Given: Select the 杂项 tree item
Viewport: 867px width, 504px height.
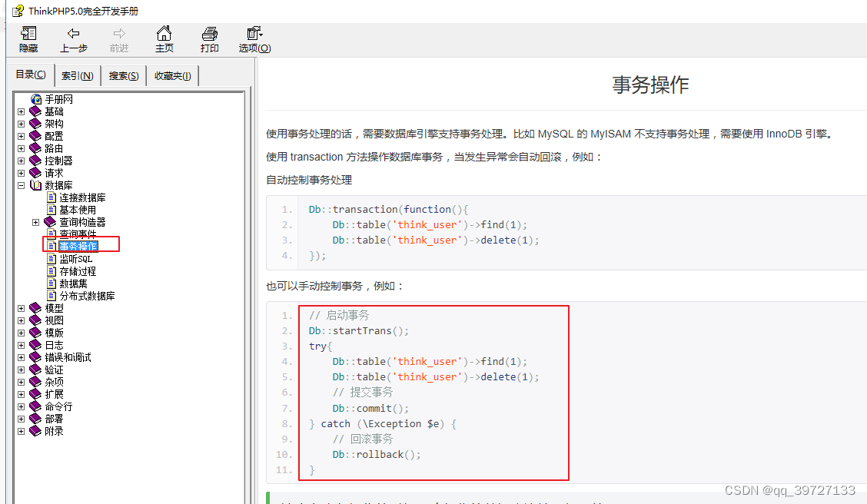Looking at the screenshot, I should pyautogui.click(x=54, y=382).
